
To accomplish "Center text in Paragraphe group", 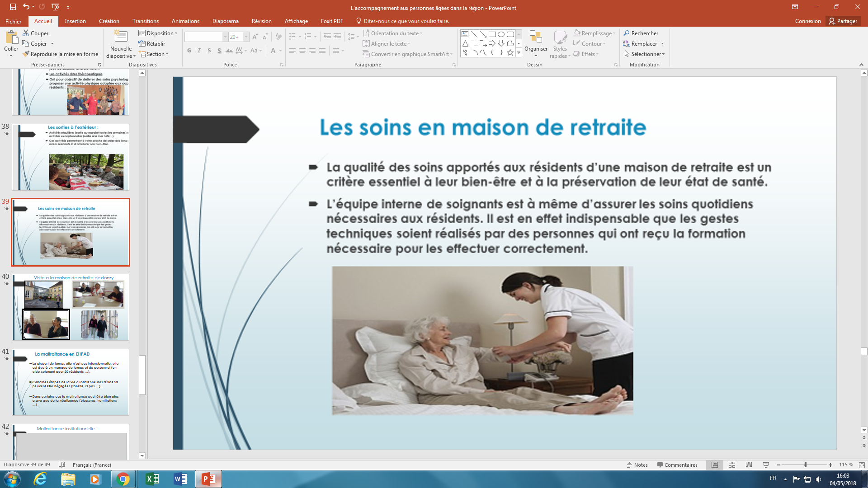I will (302, 51).
